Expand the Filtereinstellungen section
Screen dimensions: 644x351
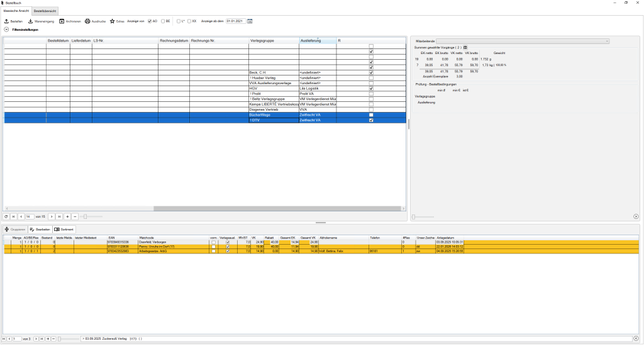click(6, 30)
